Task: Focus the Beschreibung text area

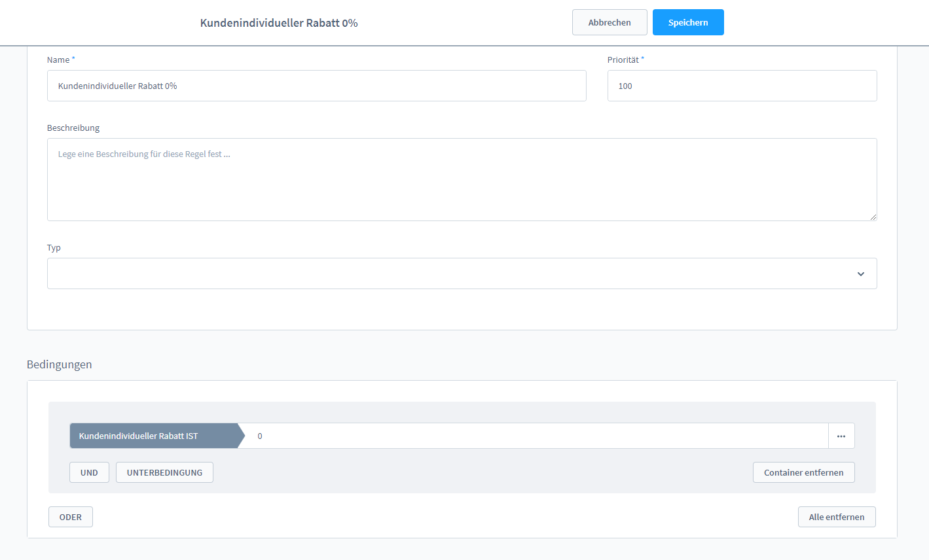Action: (462, 179)
